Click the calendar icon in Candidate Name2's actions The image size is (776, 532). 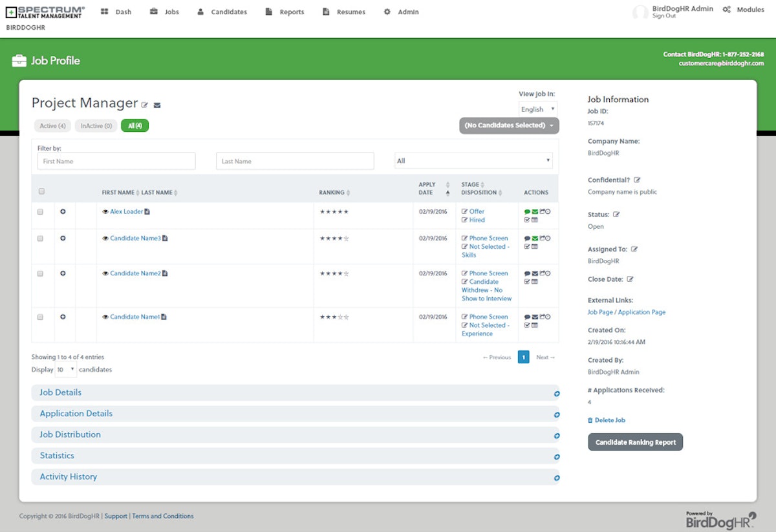[534, 282]
